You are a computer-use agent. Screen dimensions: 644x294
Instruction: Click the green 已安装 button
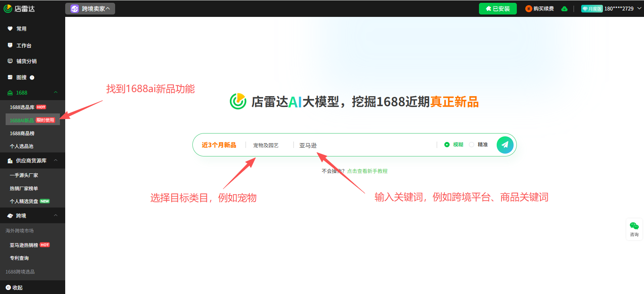(x=497, y=8)
